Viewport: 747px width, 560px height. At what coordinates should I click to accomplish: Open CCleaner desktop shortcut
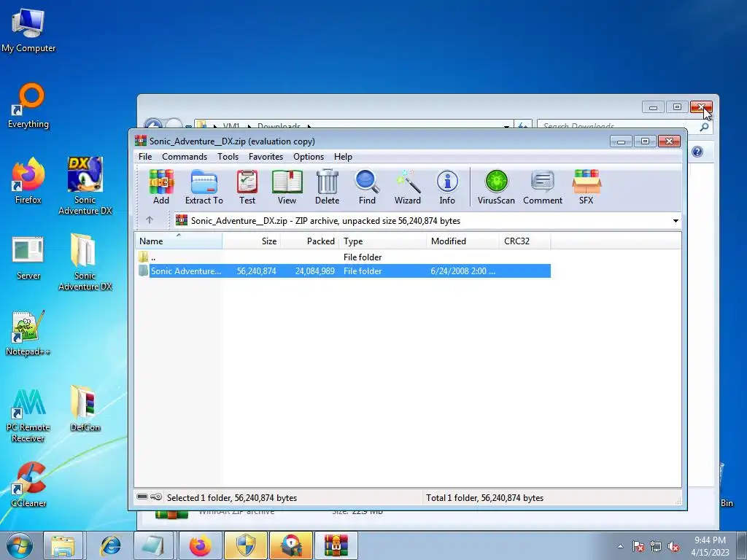click(x=28, y=484)
